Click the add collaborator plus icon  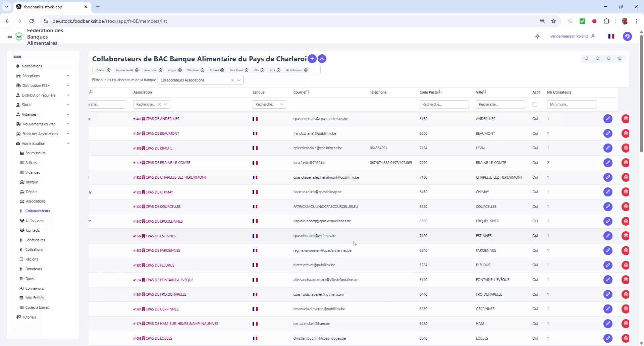[312, 59]
